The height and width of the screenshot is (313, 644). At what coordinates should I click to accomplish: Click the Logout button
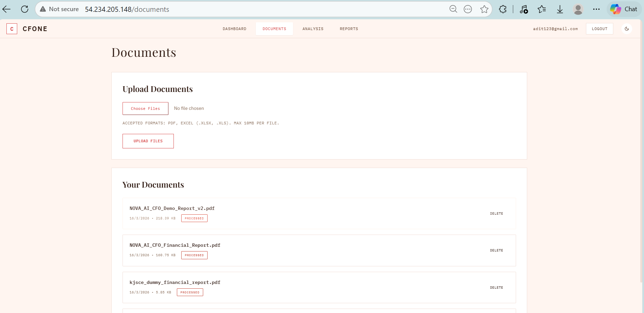pos(599,29)
